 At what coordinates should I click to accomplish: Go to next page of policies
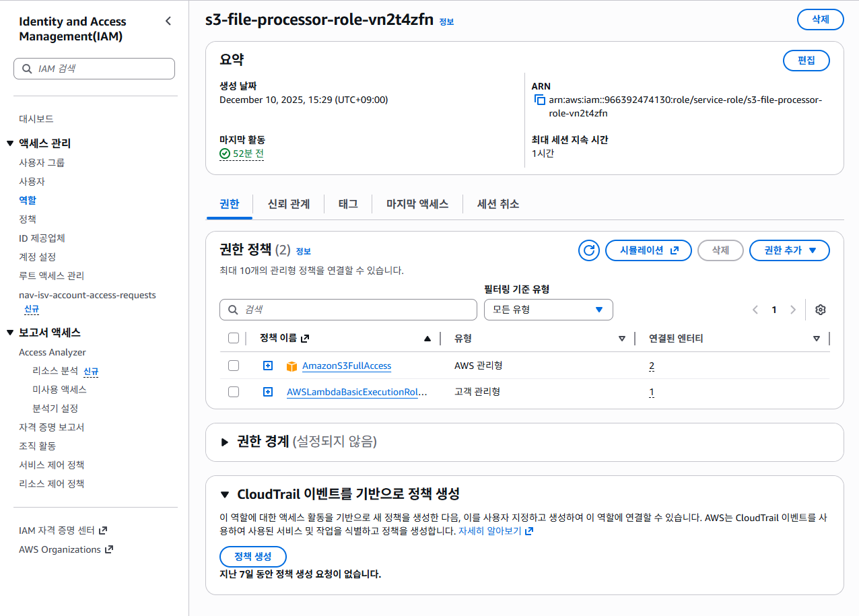(x=793, y=310)
